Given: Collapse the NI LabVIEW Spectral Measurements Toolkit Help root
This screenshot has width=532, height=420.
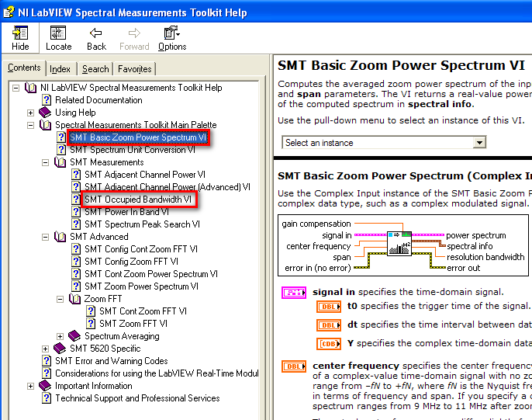Looking at the screenshot, I should pos(16,88).
